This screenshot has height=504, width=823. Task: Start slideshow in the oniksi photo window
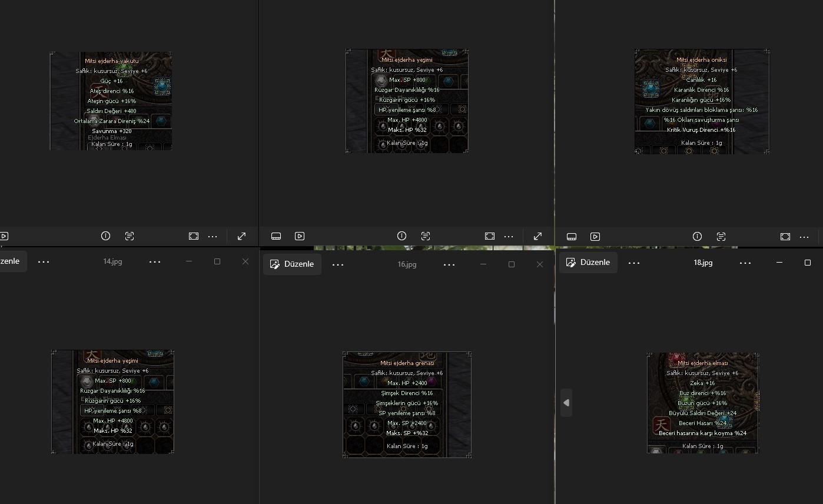pos(595,237)
